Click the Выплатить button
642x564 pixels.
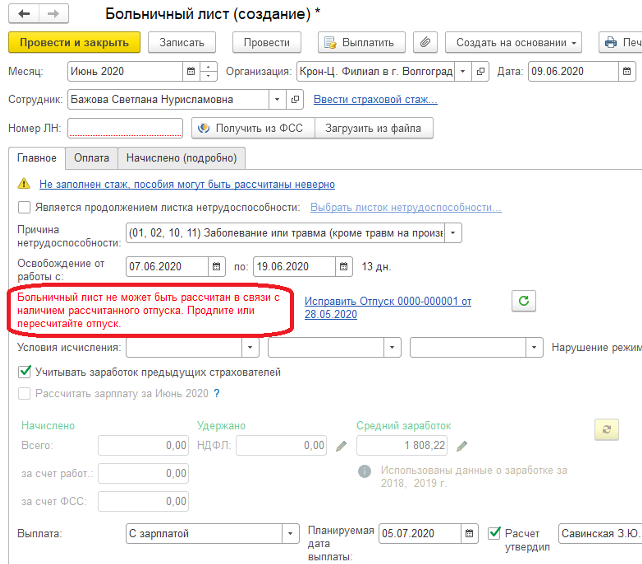pos(362,42)
